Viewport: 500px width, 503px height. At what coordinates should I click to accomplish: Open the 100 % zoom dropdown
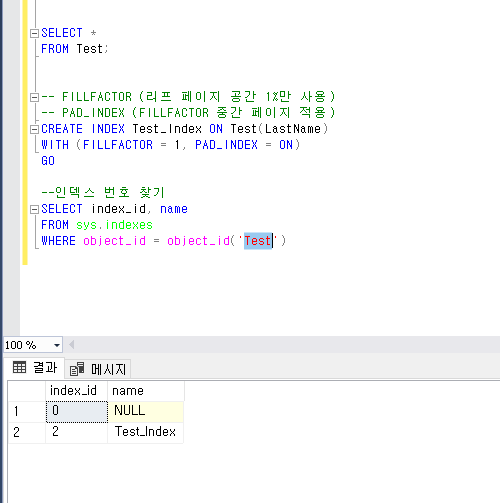(x=57, y=345)
